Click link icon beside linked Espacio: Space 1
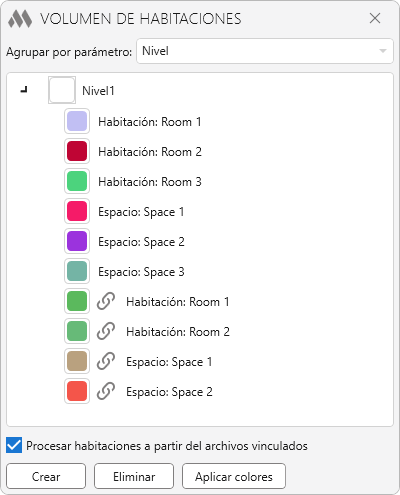400x495 pixels. click(106, 361)
